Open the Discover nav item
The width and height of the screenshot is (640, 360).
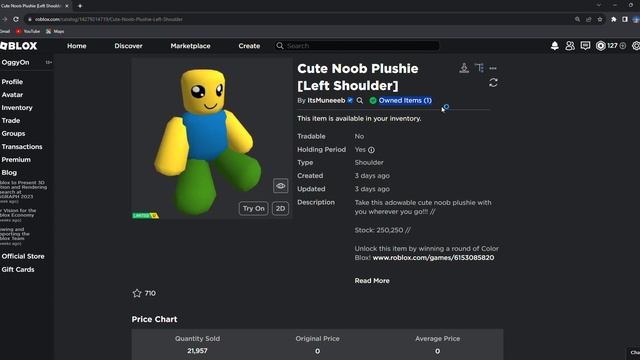[128, 46]
